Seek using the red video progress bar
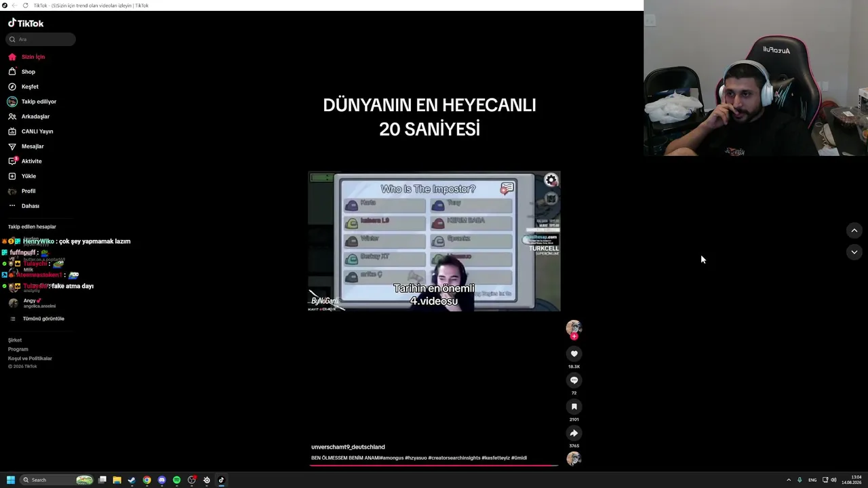868x488 pixels. 434,466
